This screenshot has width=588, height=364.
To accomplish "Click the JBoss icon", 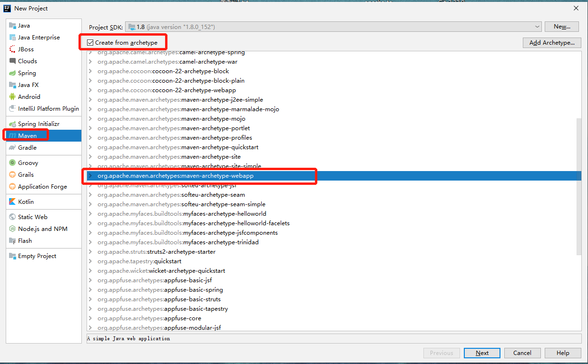I will tap(12, 49).
